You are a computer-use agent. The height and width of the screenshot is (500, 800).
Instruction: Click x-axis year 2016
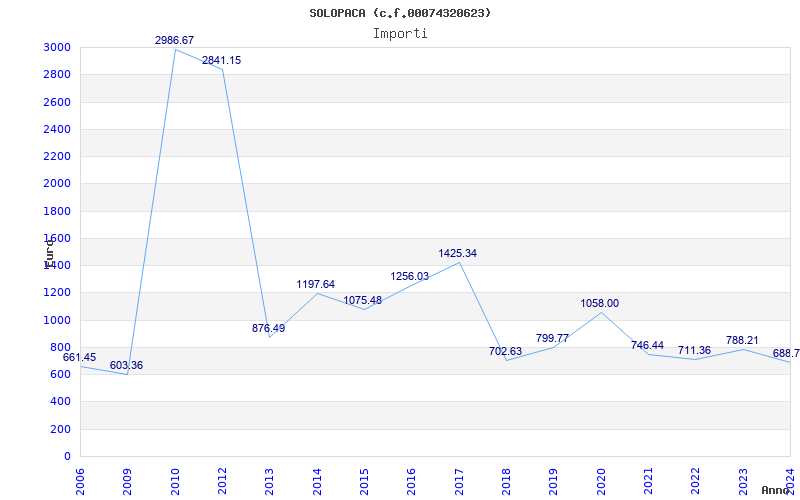click(x=412, y=482)
